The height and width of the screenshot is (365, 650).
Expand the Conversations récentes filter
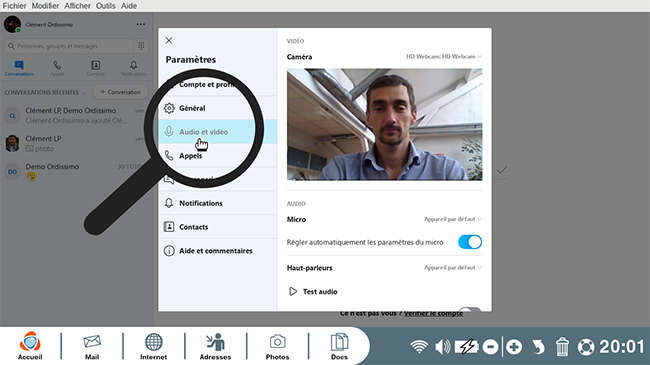coord(45,92)
